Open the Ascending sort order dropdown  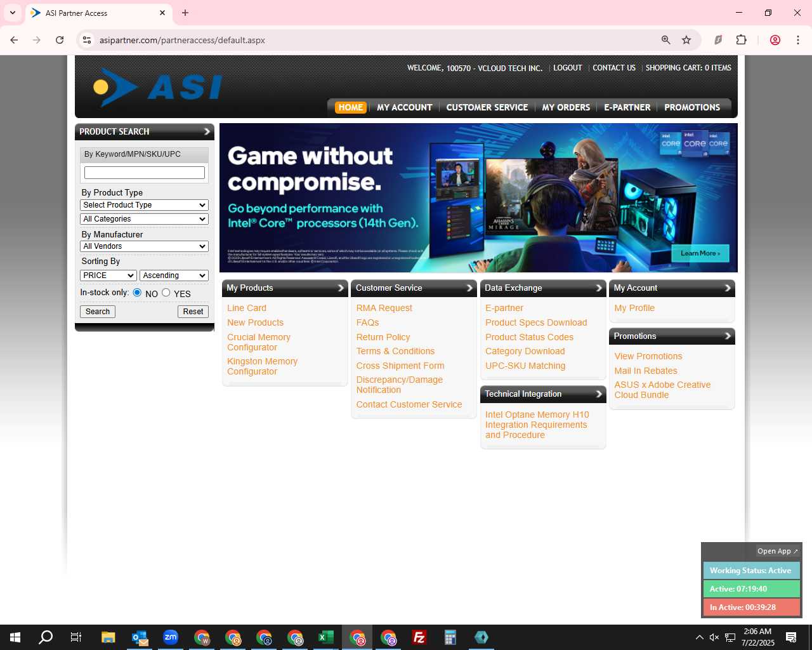(174, 275)
